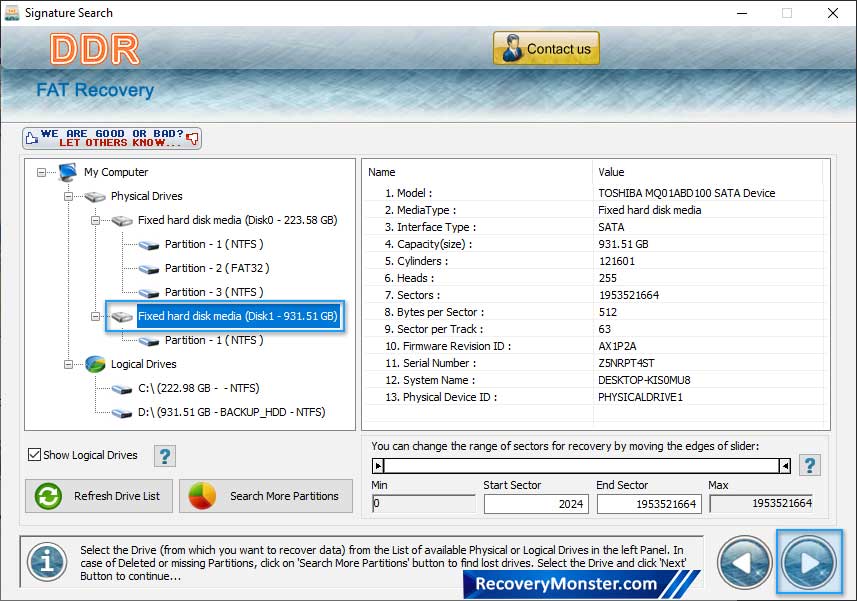
Task: Select Partition - 2 (FAT32)
Action: 217,268
